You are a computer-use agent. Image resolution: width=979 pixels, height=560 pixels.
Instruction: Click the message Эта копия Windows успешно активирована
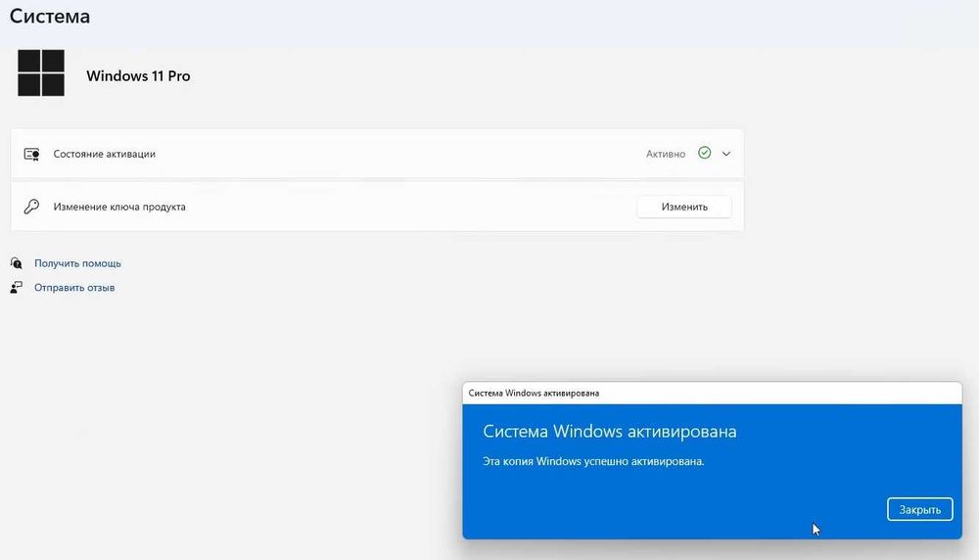click(x=593, y=461)
